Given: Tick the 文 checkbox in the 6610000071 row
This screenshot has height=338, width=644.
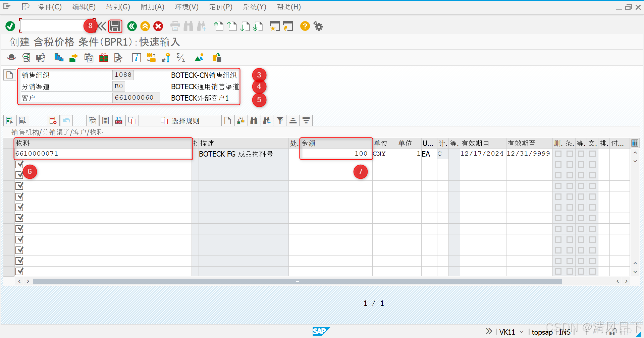Looking at the screenshot, I should click(592, 154).
